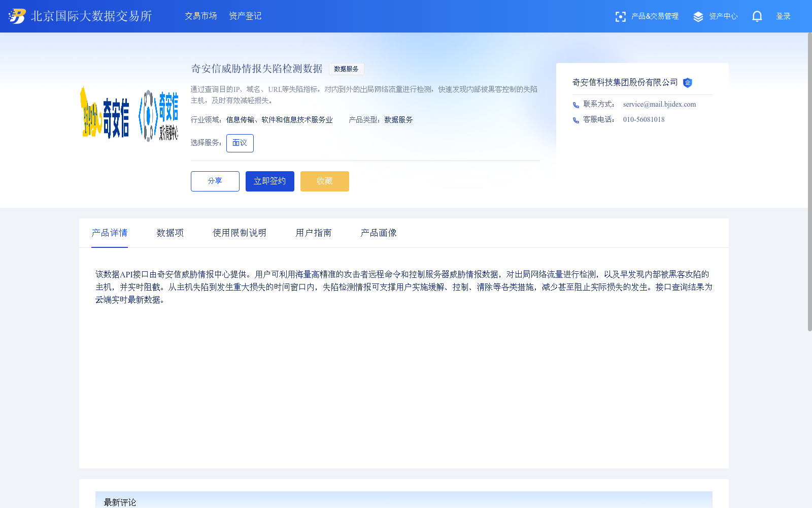Select the 面议 service option
Image resolution: width=812 pixels, height=508 pixels.
tap(240, 143)
